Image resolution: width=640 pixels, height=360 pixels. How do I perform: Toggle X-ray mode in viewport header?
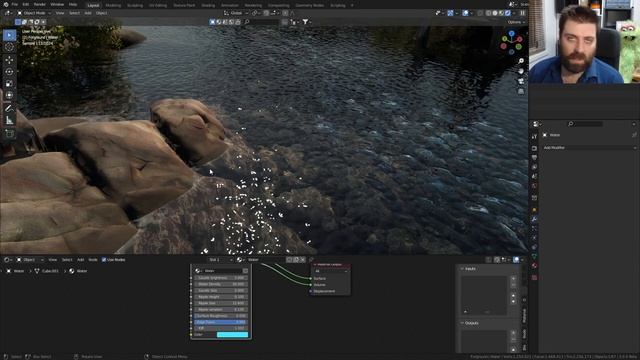(x=480, y=13)
